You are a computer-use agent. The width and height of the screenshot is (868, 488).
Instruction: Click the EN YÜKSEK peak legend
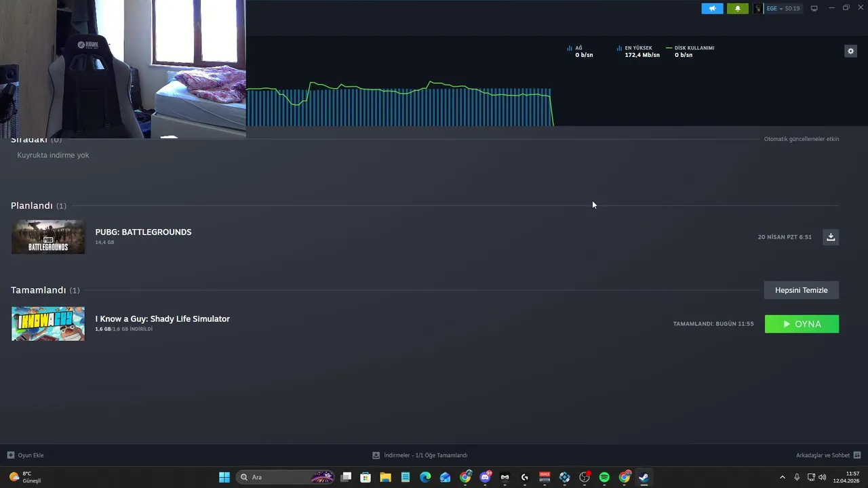[638, 52]
